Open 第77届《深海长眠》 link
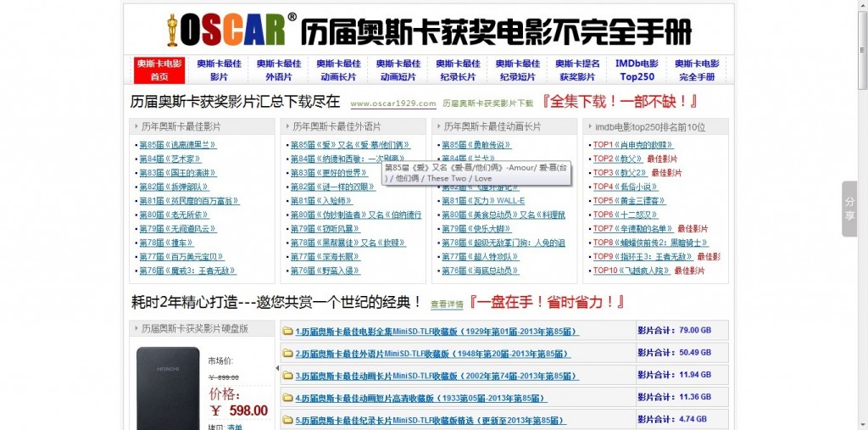Screen dimensions: 868x430 [x=325, y=257]
